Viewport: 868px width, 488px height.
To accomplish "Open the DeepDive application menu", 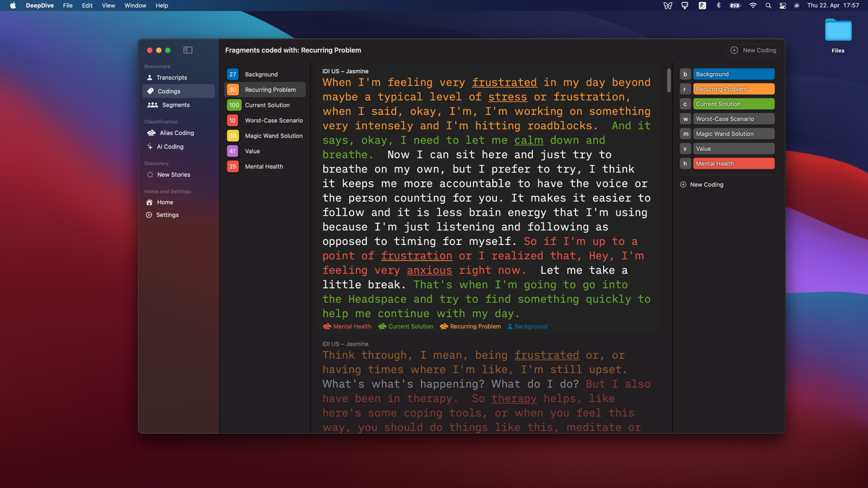I will [x=40, y=5].
